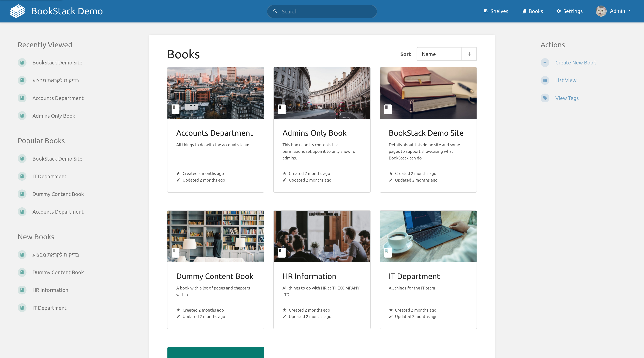The height and width of the screenshot is (358, 644).
Task: Click the list icon next to List View
Action: click(x=545, y=80)
